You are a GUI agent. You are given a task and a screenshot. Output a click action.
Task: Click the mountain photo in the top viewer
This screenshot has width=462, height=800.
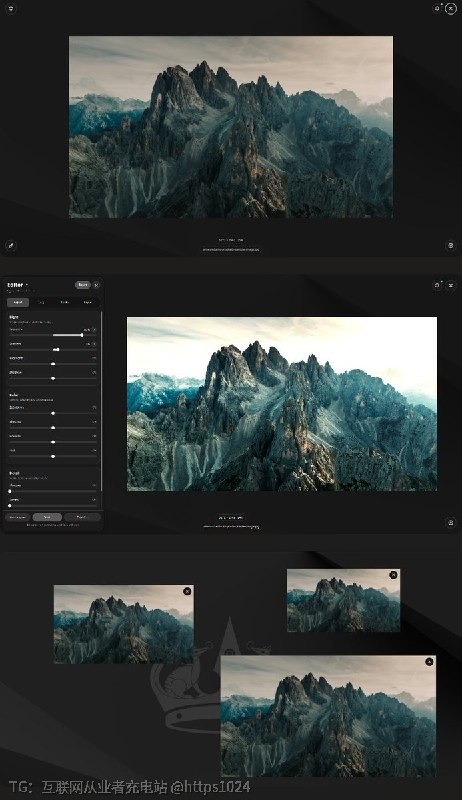coord(231,127)
